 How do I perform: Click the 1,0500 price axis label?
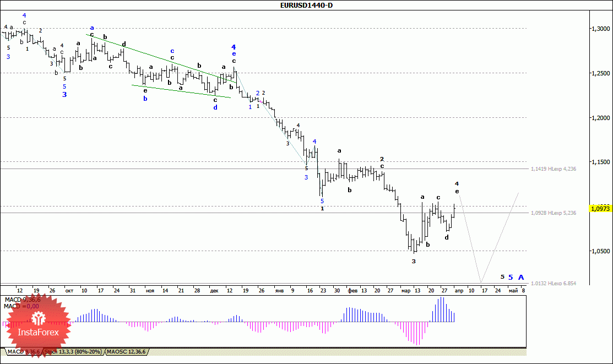pyautogui.click(x=600, y=251)
